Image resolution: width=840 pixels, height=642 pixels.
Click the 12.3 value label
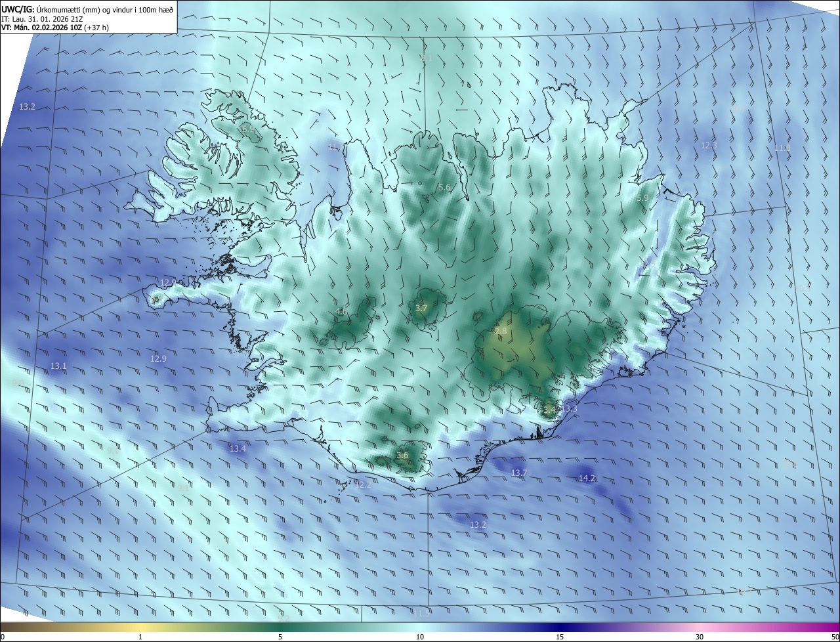click(x=709, y=145)
